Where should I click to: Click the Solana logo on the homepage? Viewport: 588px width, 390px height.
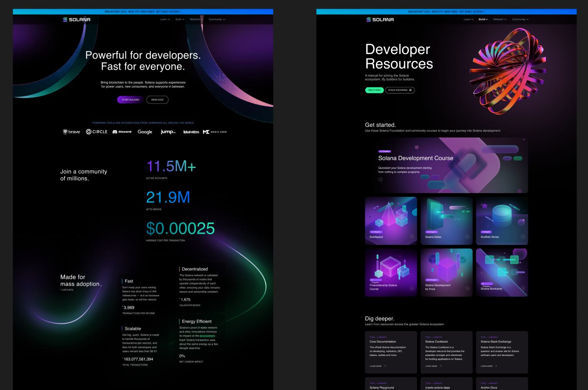(x=77, y=20)
